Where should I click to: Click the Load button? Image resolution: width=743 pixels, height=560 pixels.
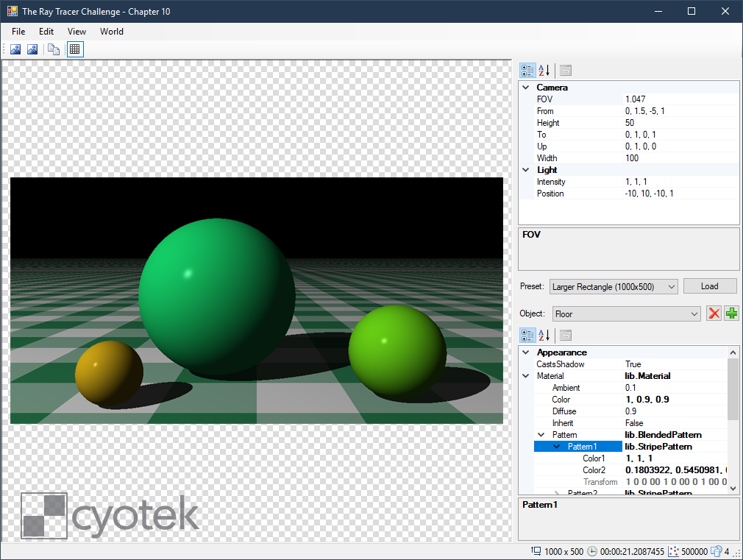coord(709,286)
